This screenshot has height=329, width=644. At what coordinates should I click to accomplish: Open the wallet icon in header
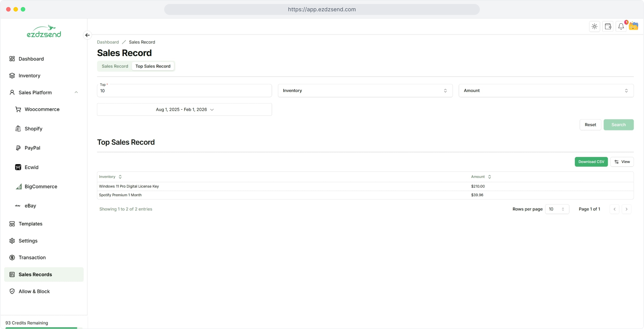[608, 27]
